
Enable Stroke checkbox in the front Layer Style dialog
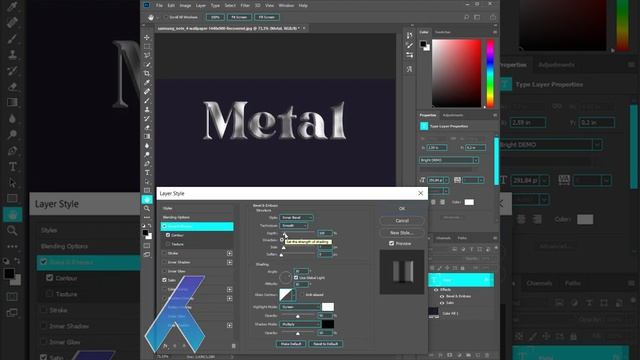164,253
